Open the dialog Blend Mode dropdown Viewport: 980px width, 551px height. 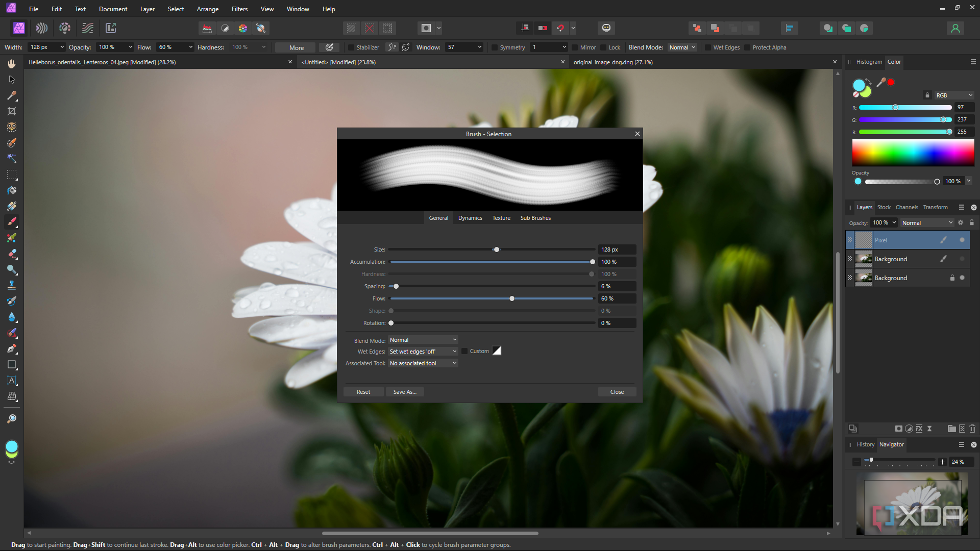coord(423,340)
